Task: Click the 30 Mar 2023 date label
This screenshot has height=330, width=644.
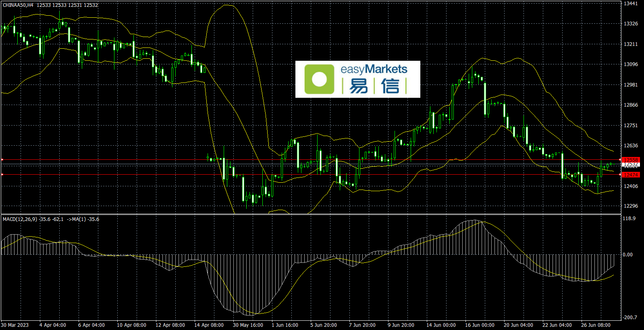Action: [x=15, y=325]
